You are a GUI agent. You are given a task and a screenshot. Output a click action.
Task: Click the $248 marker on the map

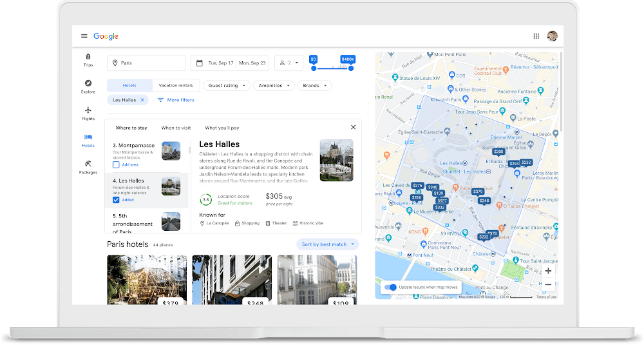484,201
